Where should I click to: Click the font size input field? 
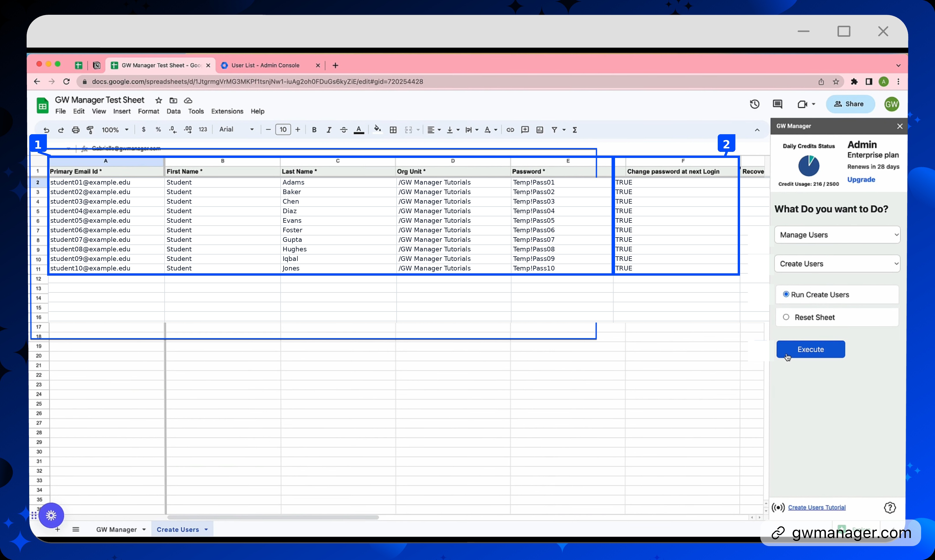[283, 130]
